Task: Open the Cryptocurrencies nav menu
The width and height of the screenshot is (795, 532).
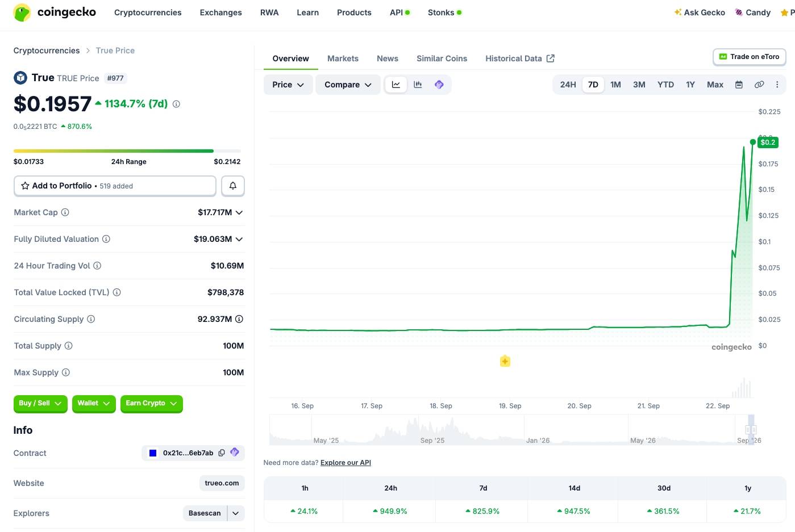Action: point(148,12)
